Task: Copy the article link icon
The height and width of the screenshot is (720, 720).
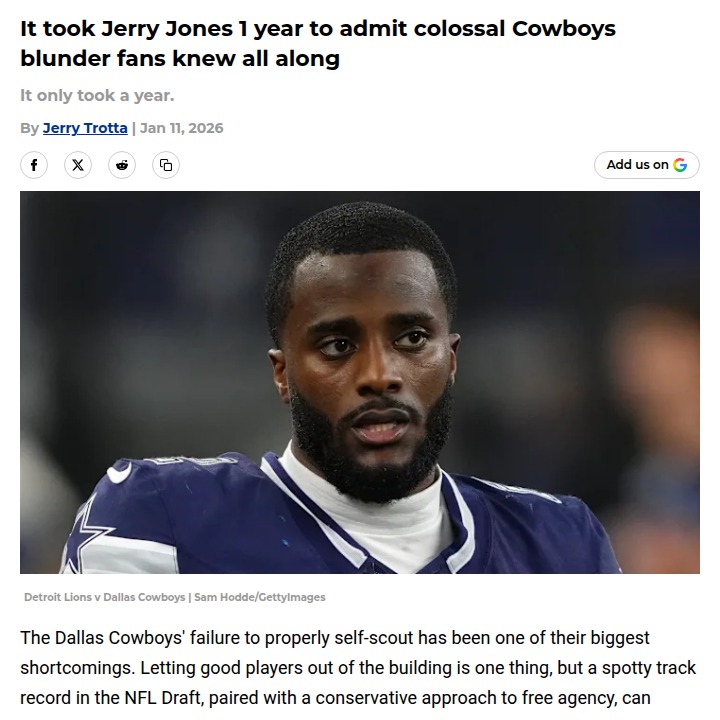Action: tap(166, 165)
